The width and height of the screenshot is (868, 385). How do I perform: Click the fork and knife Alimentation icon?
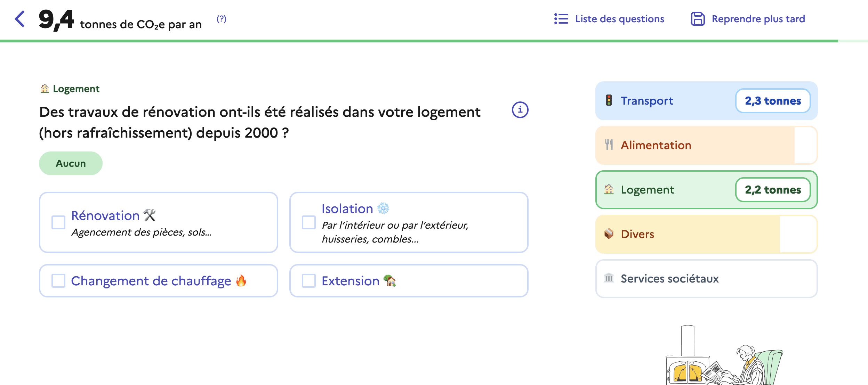pyautogui.click(x=609, y=145)
